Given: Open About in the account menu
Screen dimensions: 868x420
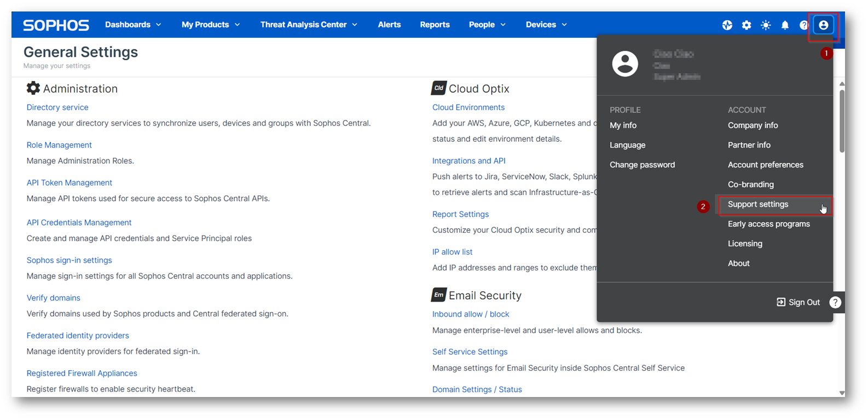Looking at the screenshot, I should (738, 263).
